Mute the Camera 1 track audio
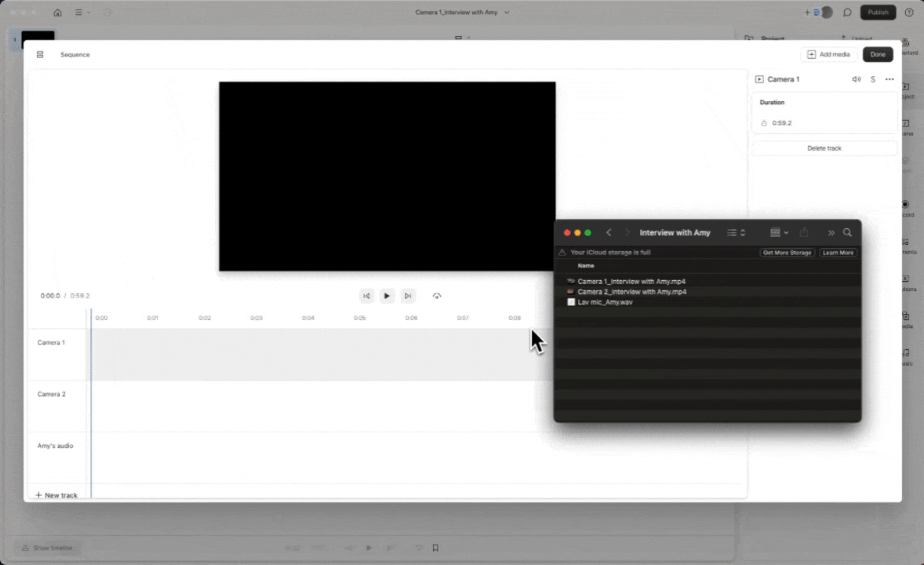 pyautogui.click(x=856, y=79)
